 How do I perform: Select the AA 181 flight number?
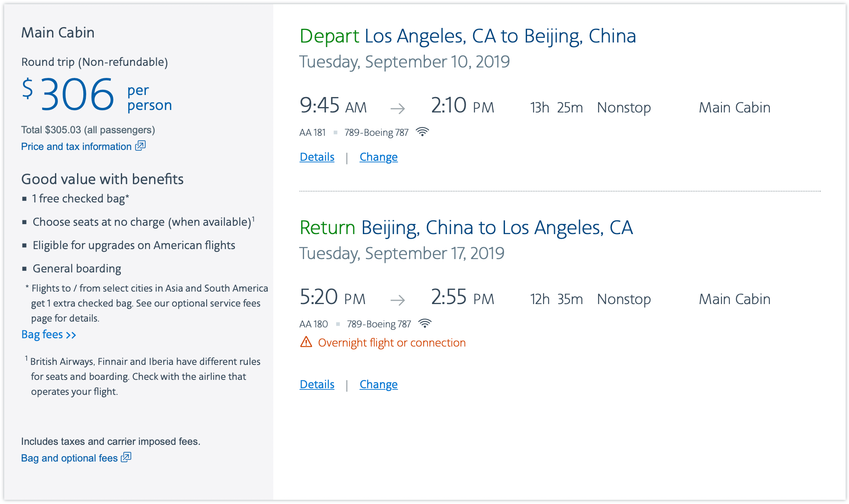point(312,132)
